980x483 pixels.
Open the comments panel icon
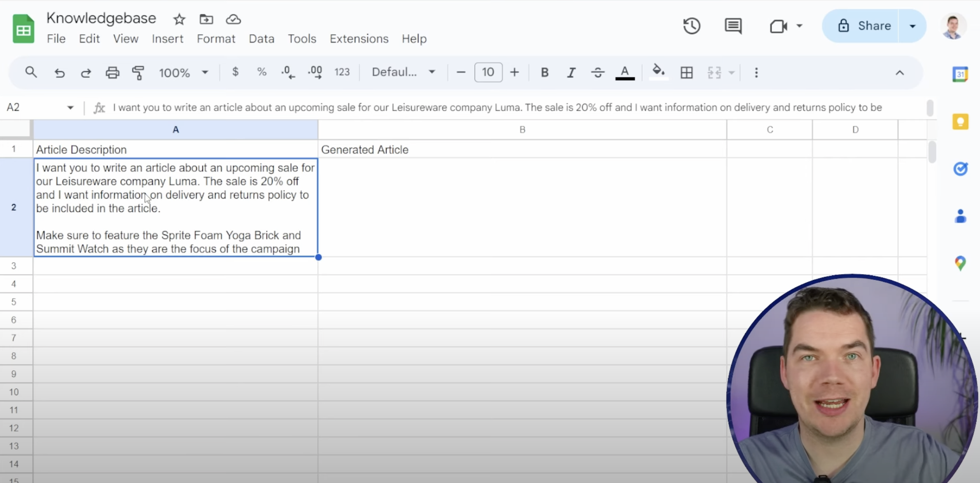point(733,26)
